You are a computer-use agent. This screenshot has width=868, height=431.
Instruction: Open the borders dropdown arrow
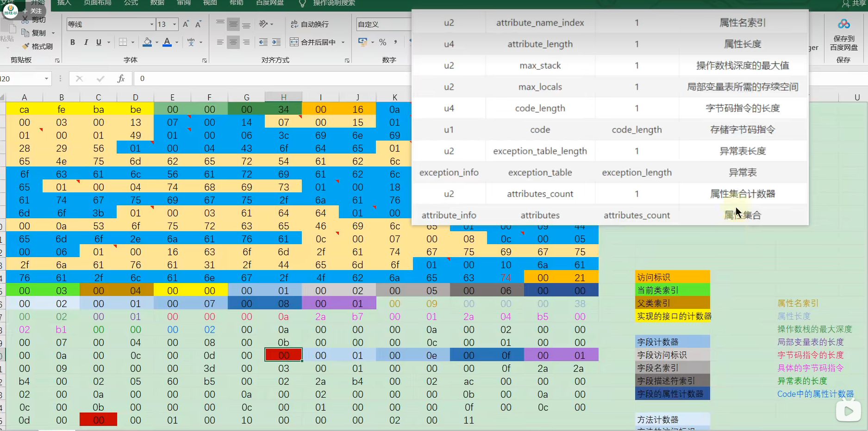pos(133,42)
